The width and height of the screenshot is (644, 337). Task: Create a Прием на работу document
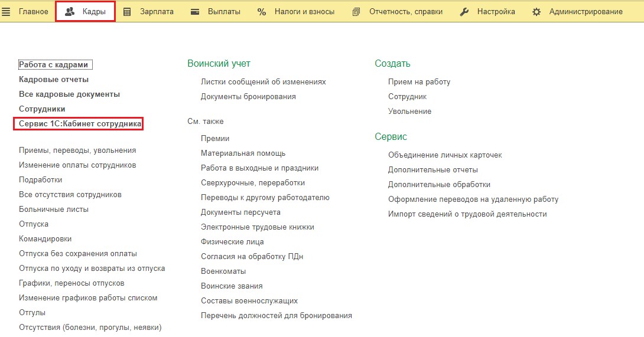click(419, 82)
